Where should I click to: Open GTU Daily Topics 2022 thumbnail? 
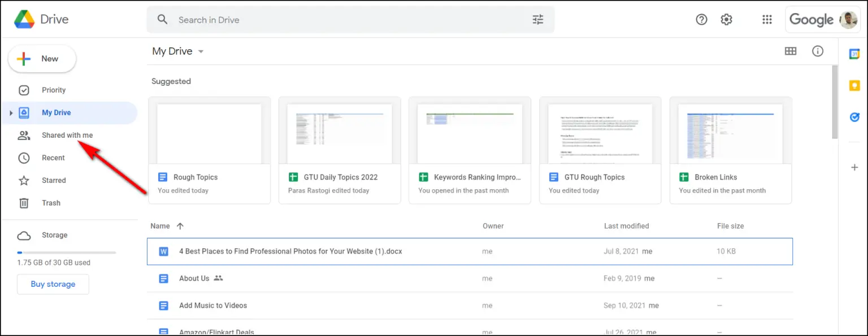340,134
